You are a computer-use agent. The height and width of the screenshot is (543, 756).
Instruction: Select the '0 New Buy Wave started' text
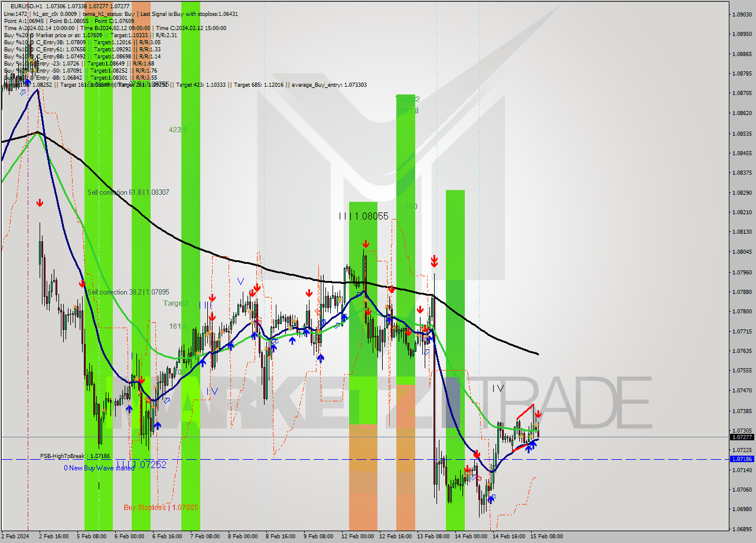(99, 468)
